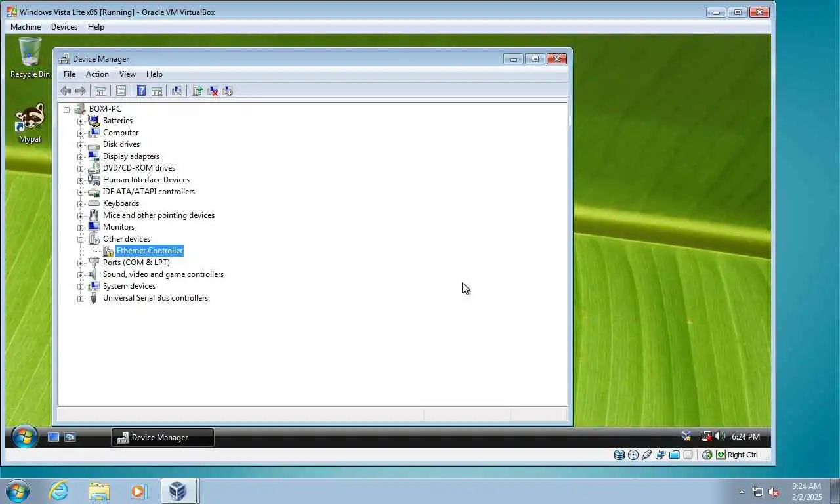Open VirtualBox Machine menu

[26, 27]
